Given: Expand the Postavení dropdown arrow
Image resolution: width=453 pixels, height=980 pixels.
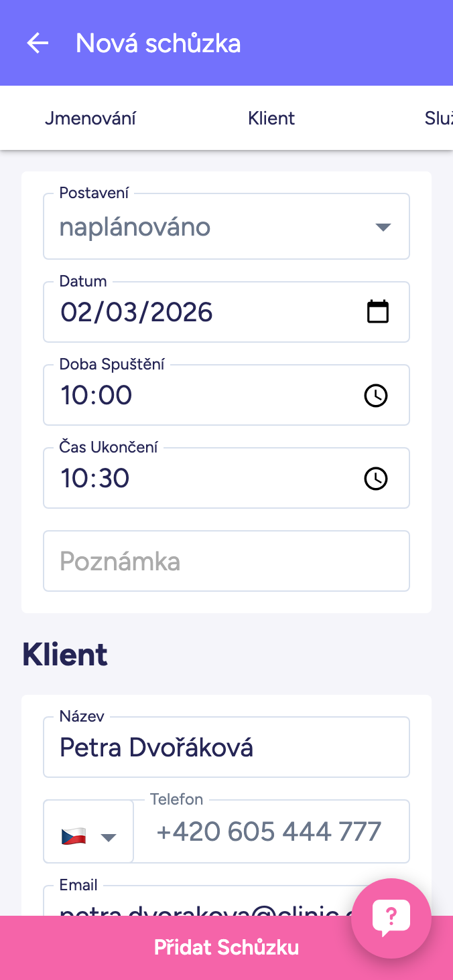Looking at the screenshot, I should click(383, 228).
